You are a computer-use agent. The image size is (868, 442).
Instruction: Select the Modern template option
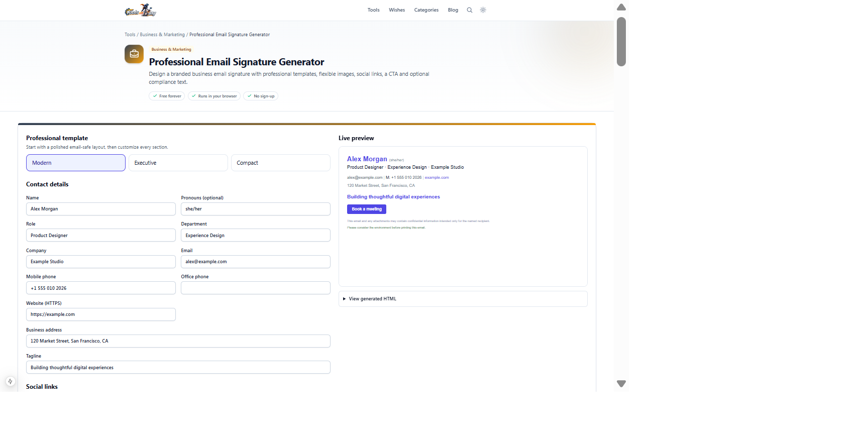tap(76, 163)
